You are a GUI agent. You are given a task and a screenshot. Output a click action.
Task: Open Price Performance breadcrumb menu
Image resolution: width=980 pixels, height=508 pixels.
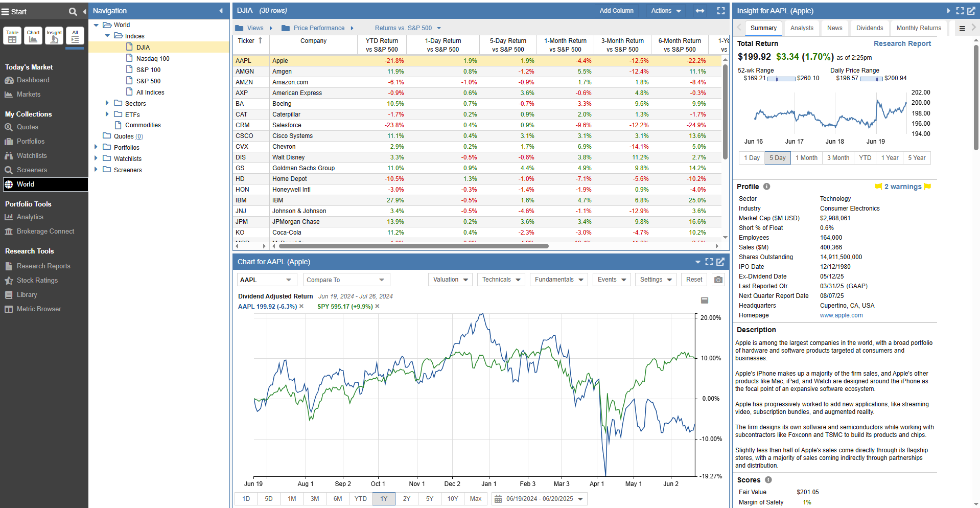(x=319, y=28)
